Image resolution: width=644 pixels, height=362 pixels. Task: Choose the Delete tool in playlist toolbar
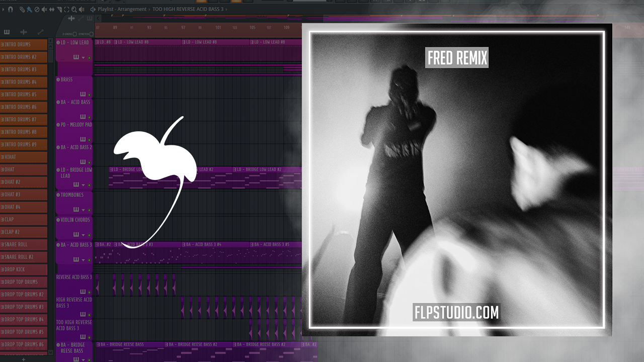click(37, 10)
